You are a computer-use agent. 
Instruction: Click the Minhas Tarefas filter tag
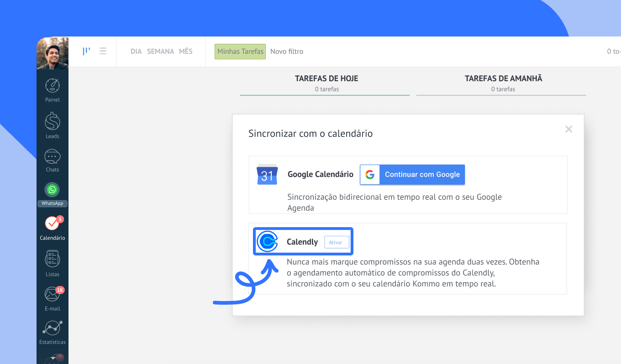[x=240, y=52]
